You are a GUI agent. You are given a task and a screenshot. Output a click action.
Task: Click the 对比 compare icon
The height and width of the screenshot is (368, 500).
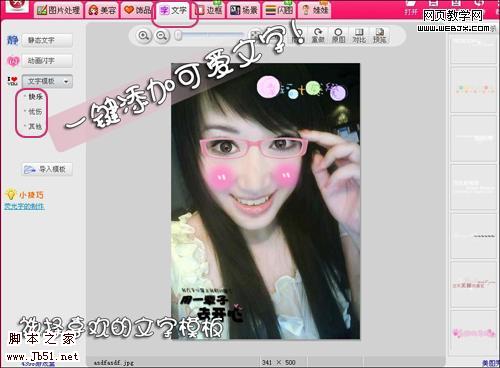tap(359, 35)
